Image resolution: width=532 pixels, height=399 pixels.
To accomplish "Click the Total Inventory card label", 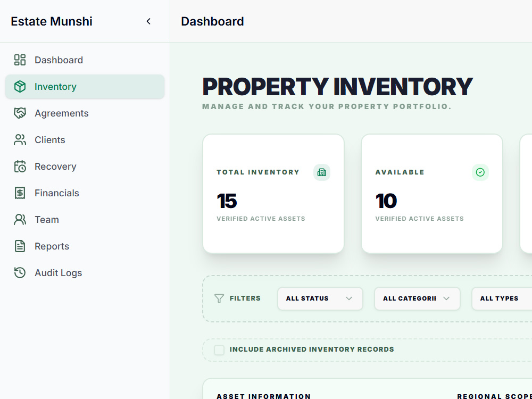I will [x=258, y=172].
